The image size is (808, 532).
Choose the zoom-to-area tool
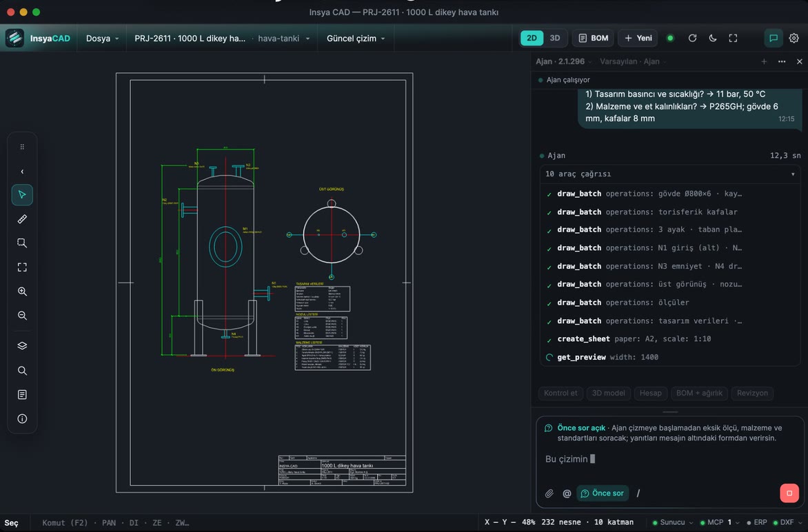22,243
